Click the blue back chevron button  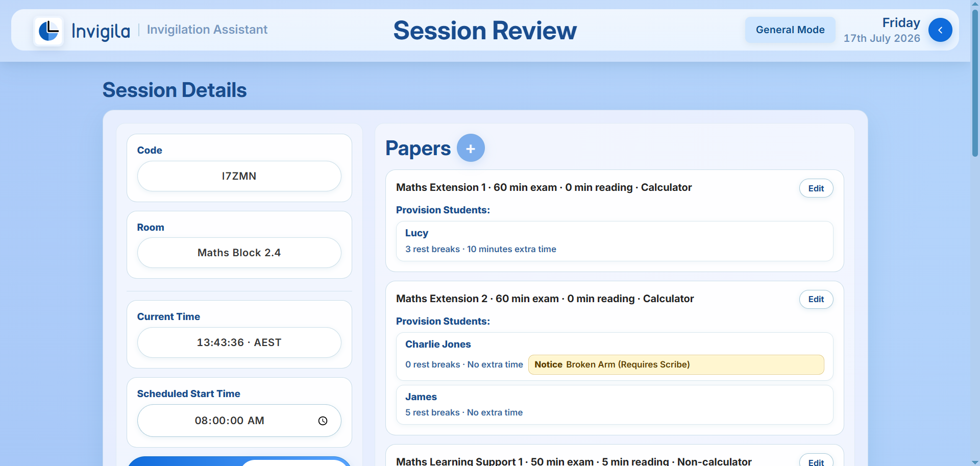pyautogui.click(x=940, y=30)
